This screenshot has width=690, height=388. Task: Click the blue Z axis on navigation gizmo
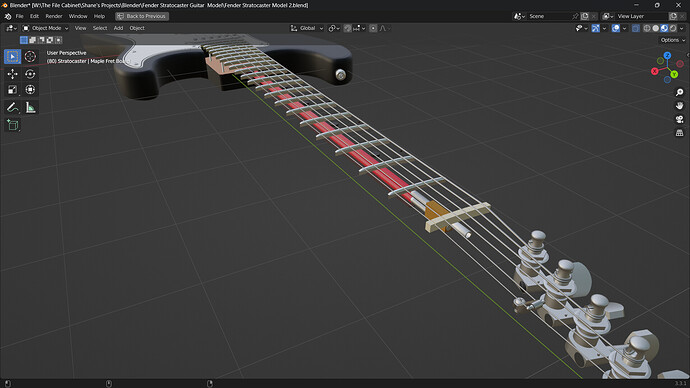pos(668,55)
